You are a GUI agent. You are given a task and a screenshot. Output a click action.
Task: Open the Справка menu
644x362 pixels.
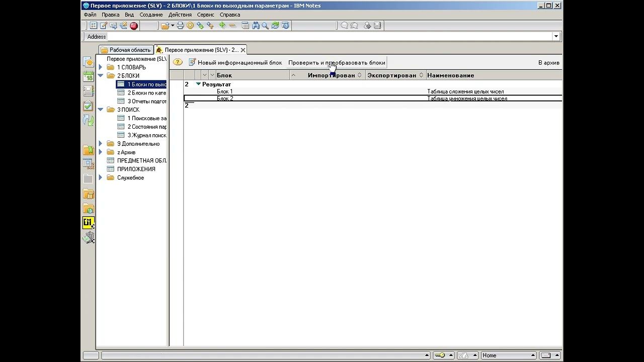(230, 15)
